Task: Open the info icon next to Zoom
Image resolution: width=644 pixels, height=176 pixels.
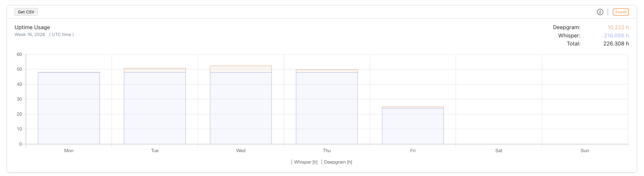Action: 600,12
